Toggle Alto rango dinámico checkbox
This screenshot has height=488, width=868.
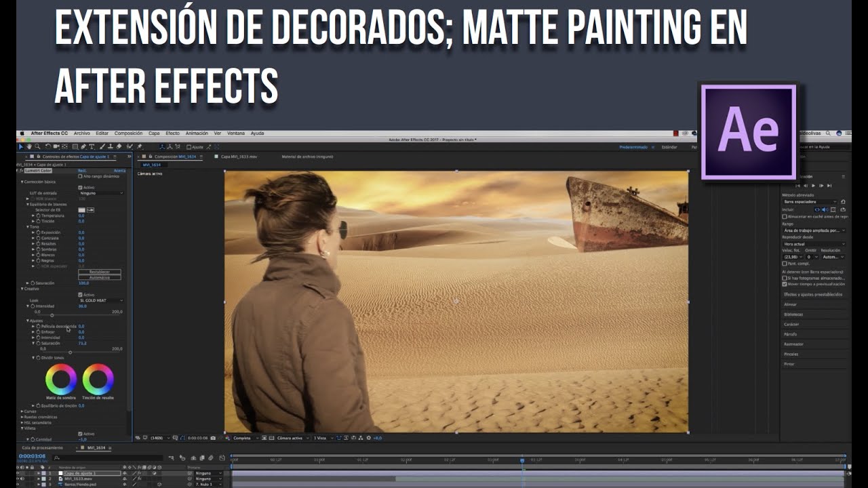coord(80,176)
